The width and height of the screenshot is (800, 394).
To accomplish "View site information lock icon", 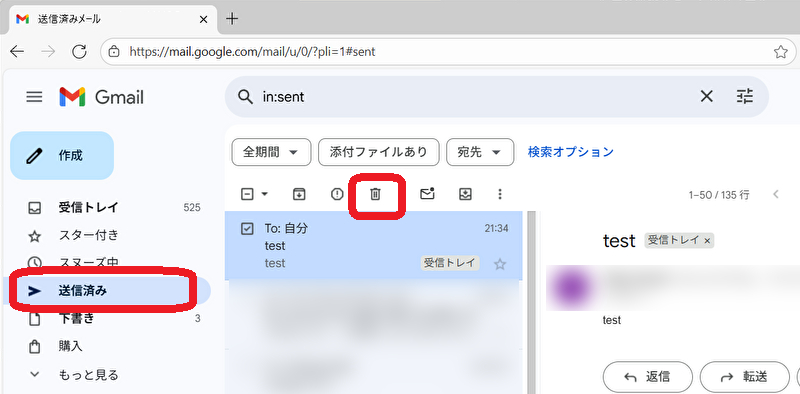I will [114, 52].
